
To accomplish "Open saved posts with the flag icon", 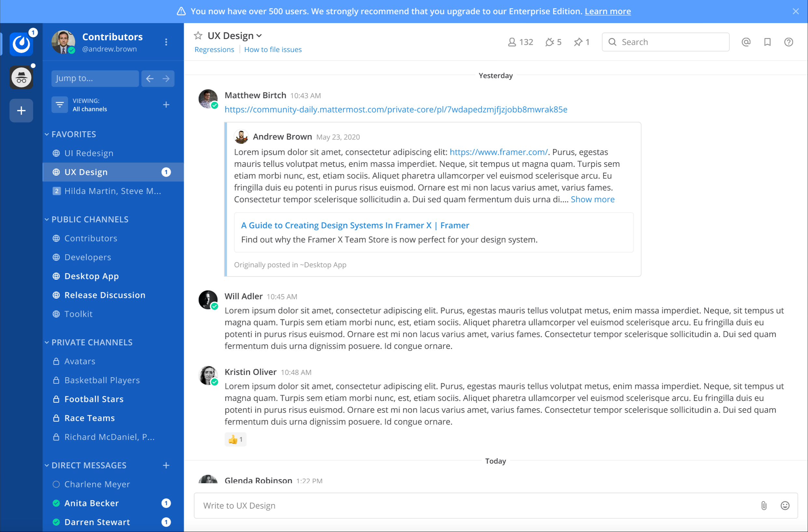I will pos(767,42).
